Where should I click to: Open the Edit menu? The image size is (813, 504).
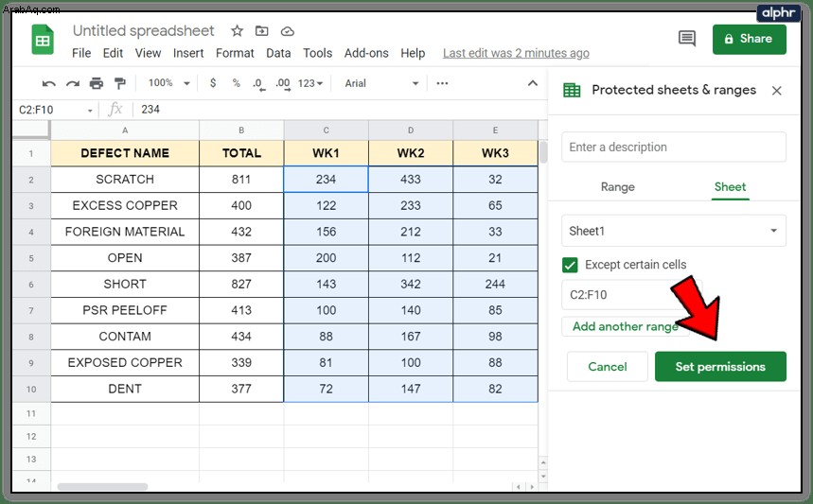pyautogui.click(x=113, y=53)
